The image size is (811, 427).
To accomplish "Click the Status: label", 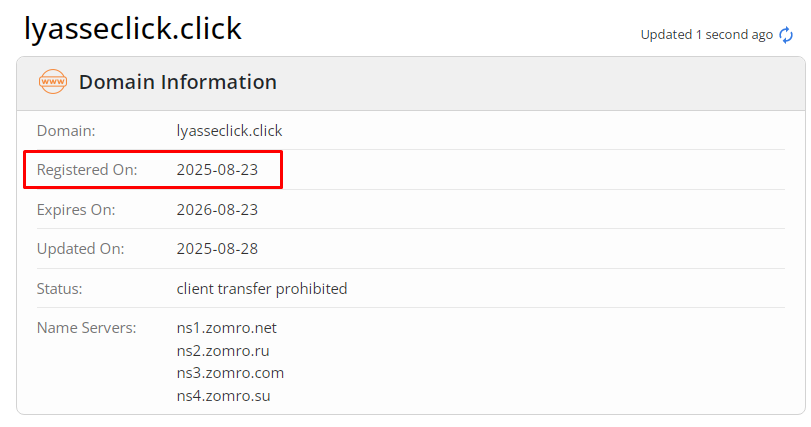I will [59, 289].
